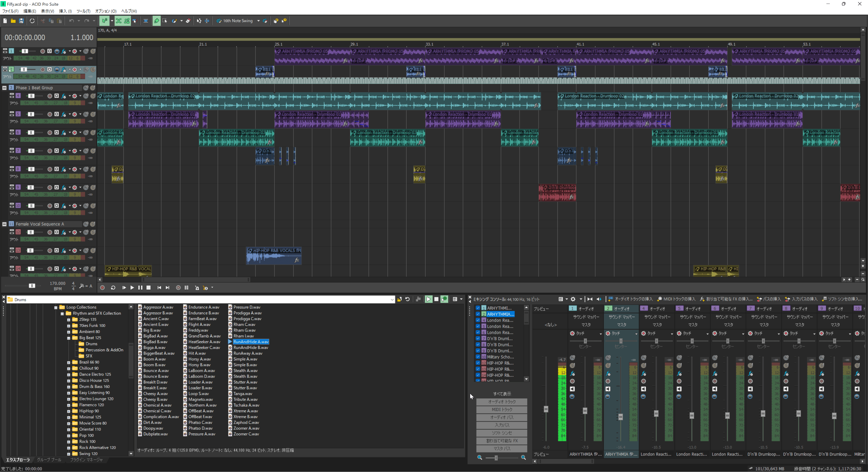Click the マスタ バス filter button
The image size is (868, 472).
click(501, 449)
